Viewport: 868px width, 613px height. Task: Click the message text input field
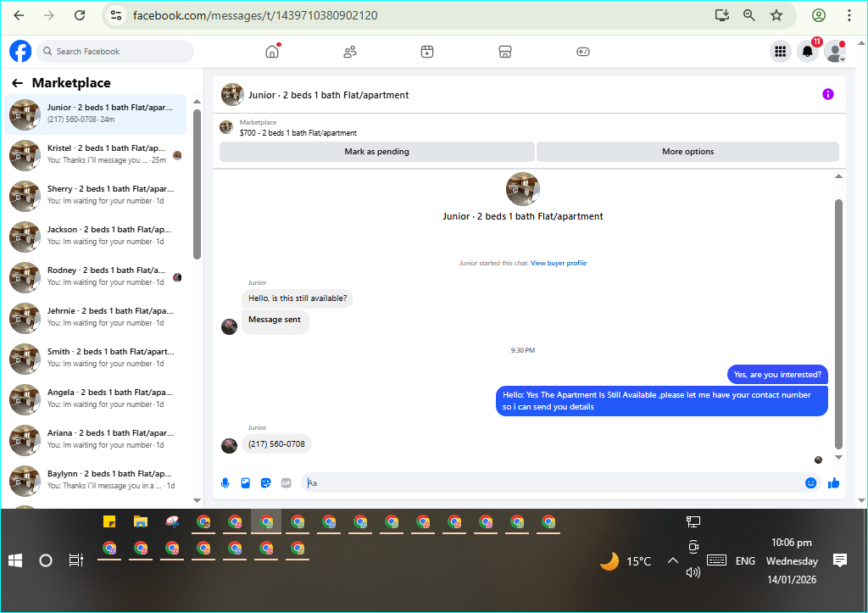(554, 483)
